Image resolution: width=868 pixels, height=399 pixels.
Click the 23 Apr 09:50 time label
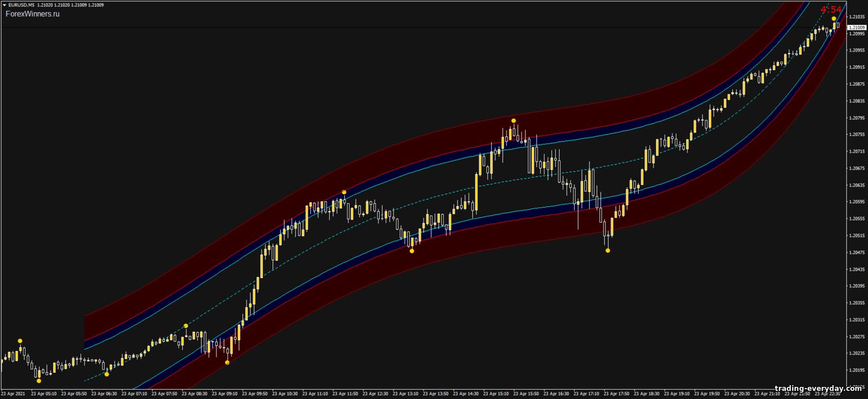point(255,394)
